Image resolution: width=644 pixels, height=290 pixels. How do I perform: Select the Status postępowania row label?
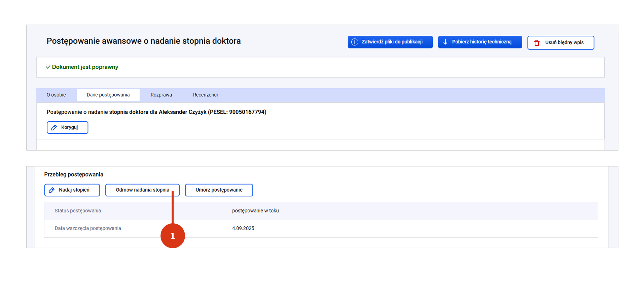78,211
